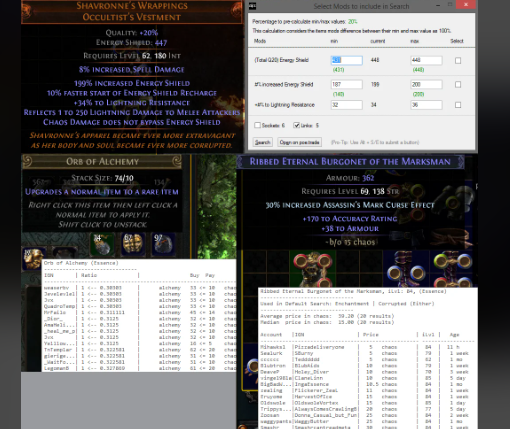
Task: Click the Stack Size: 74/10 text
Action: (x=102, y=178)
